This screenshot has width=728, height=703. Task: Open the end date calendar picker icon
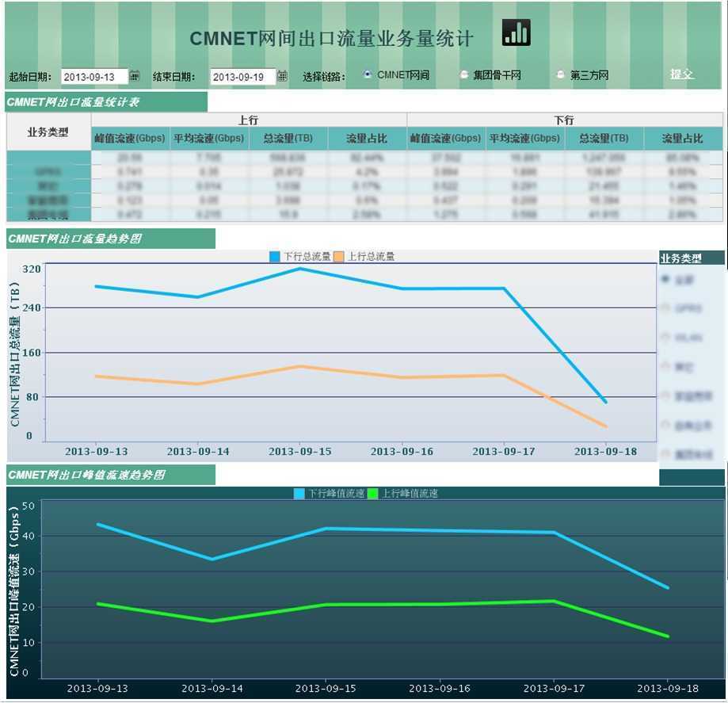[x=282, y=76]
